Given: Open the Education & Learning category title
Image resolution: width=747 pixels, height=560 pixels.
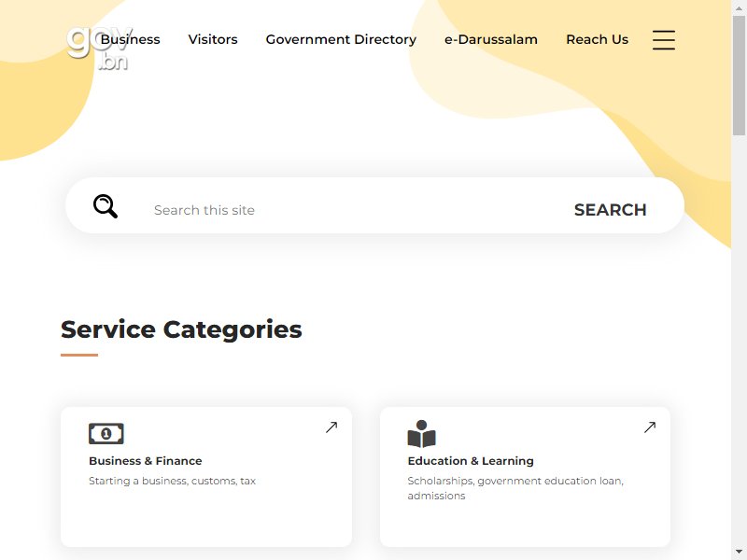Looking at the screenshot, I should (471, 461).
